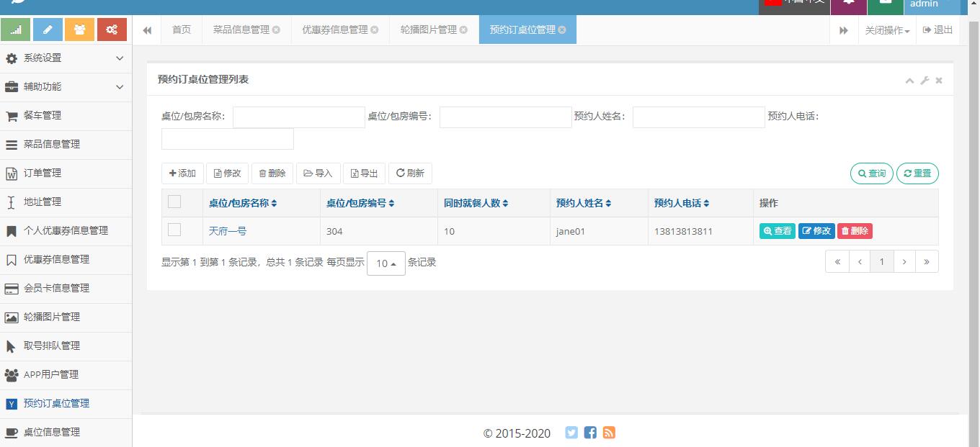Screen dimensions: 980x447
Task: Click the red 删除 button in table row
Action: (855, 231)
